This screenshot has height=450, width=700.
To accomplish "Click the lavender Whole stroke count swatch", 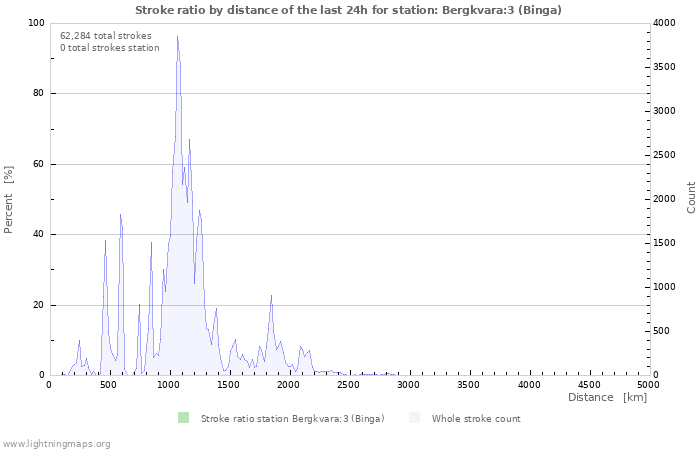I will click(x=414, y=418).
